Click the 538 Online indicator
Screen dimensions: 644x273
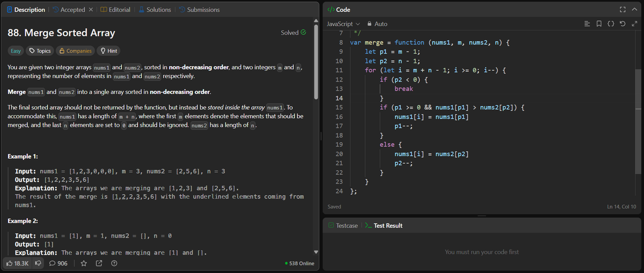pyautogui.click(x=301, y=263)
